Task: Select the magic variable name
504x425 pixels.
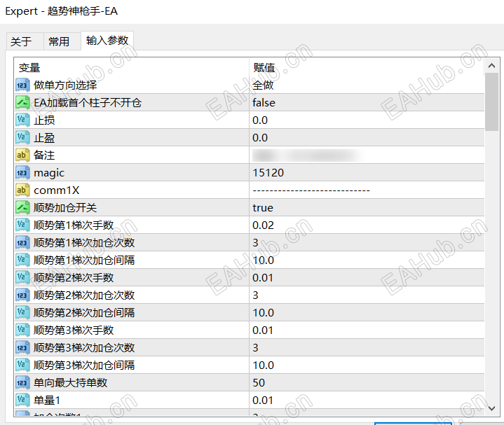Action: [x=49, y=173]
